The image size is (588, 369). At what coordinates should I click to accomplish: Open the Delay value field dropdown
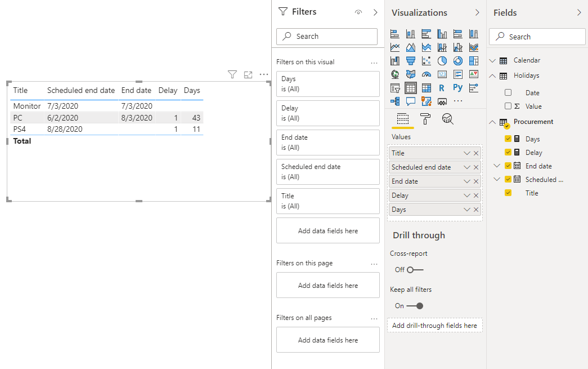click(467, 195)
